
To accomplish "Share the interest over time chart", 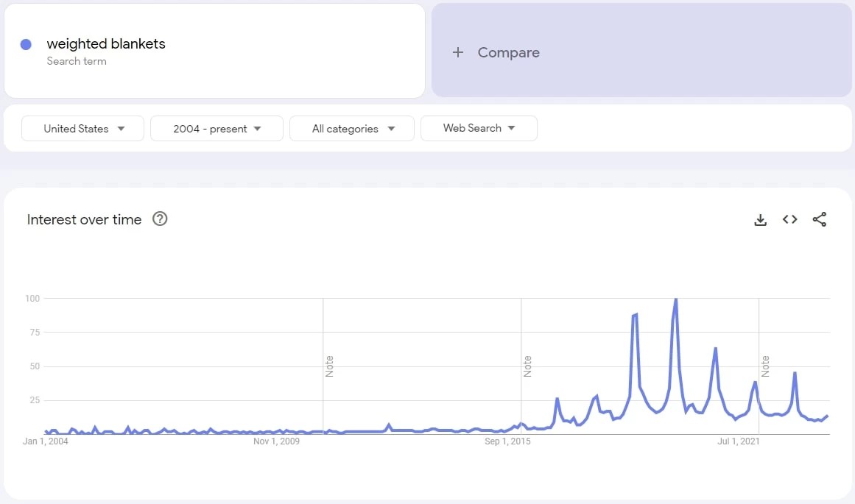I will (x=819, y=219).
